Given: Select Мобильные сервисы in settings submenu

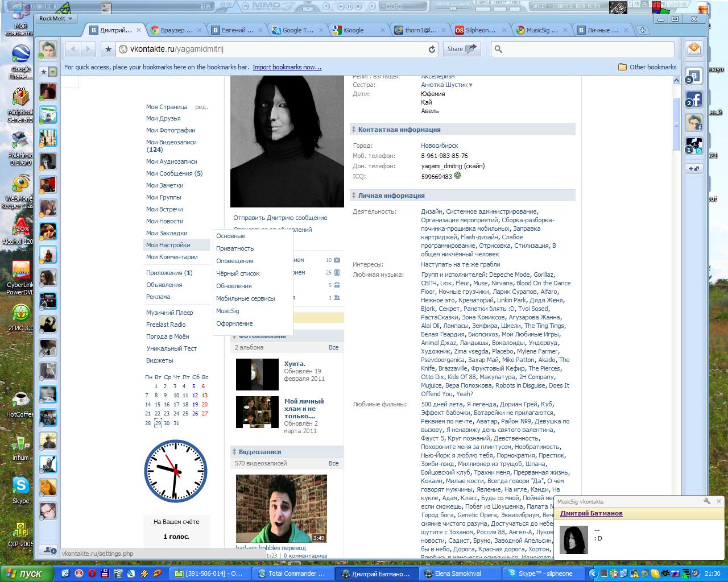Looking at the screenshot, I should [245, 298].
